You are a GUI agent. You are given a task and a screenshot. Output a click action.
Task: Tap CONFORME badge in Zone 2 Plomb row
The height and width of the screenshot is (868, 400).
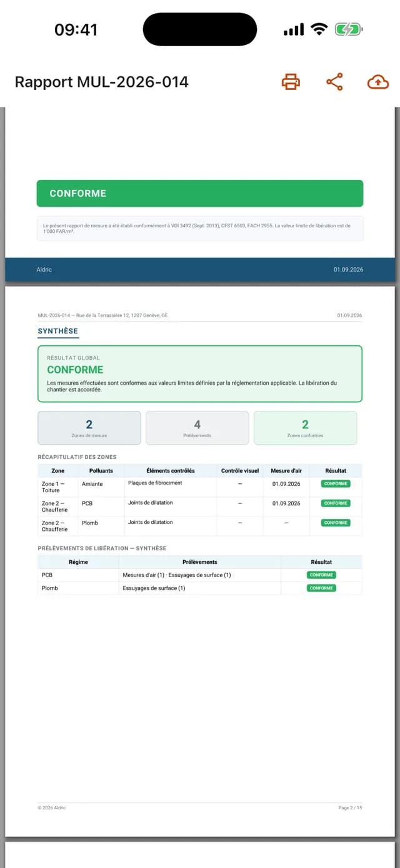336,523
